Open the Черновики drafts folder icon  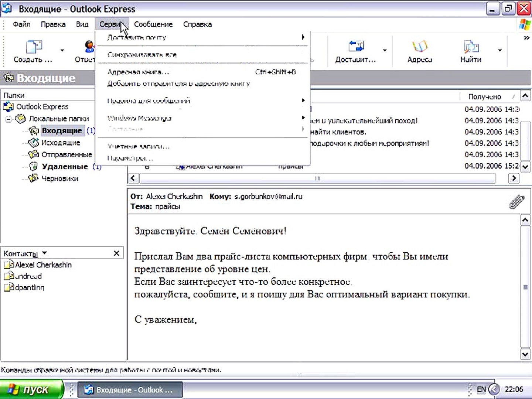pos(34,178)
